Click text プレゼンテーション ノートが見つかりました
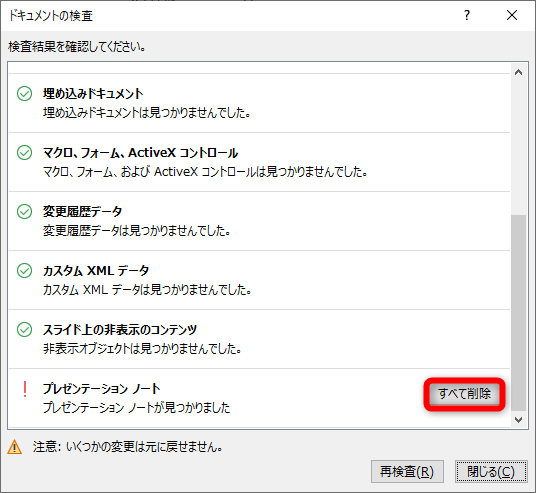 pyautogui.click(x=137, y=408)
